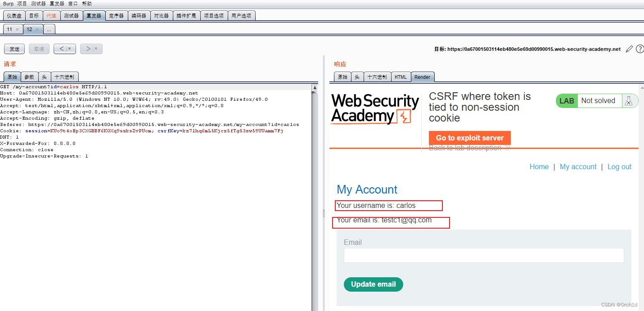Switch to the 插件扩展 tab
Viewport: 644px width, 311px height.
(186, 16)
